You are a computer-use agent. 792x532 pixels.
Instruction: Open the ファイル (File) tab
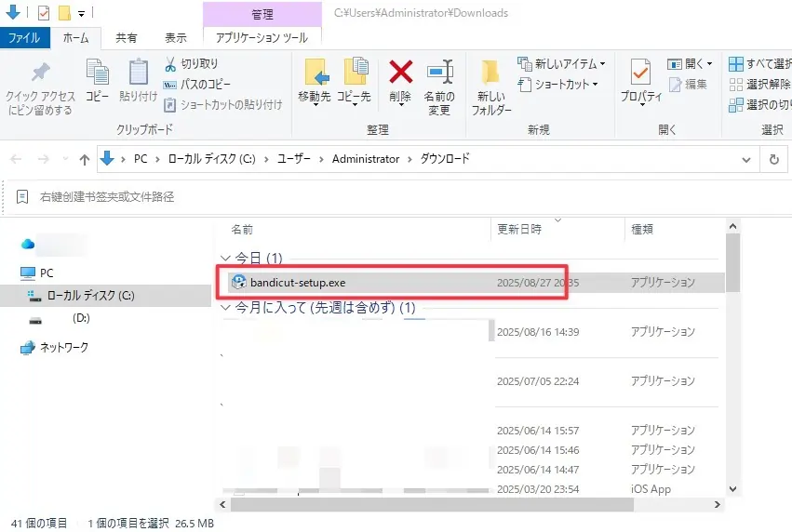point(24,38)
